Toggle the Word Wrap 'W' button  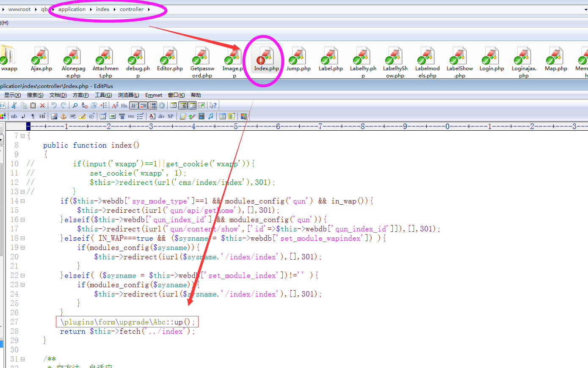coord(133,105)
